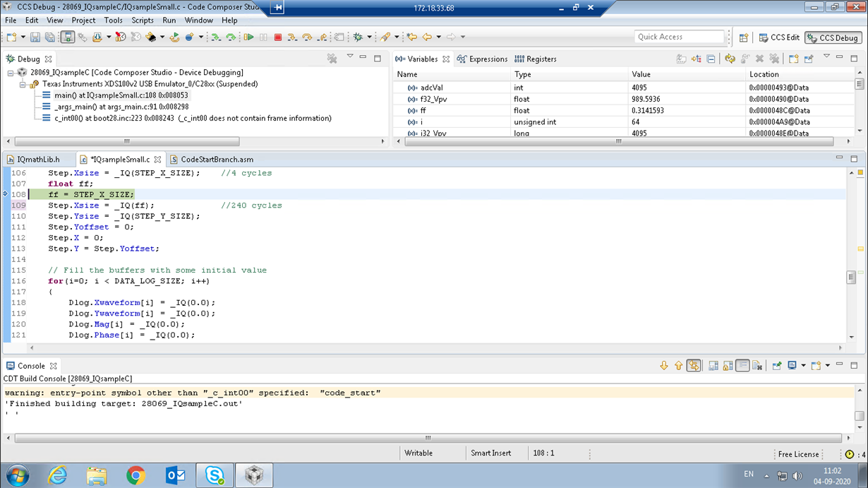868x488 pixels.
Task: Clear the CDT Build Console output
Action: pyautogui.click(x=756, y=365)
